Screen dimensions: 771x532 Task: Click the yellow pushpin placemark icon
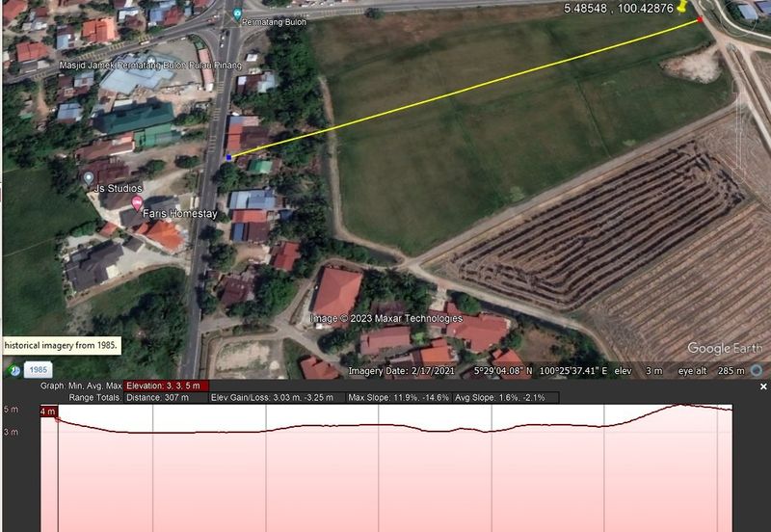[682, 7]
